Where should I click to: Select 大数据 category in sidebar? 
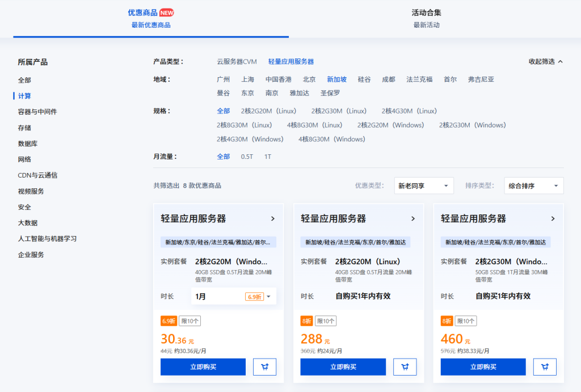point(28,223)
